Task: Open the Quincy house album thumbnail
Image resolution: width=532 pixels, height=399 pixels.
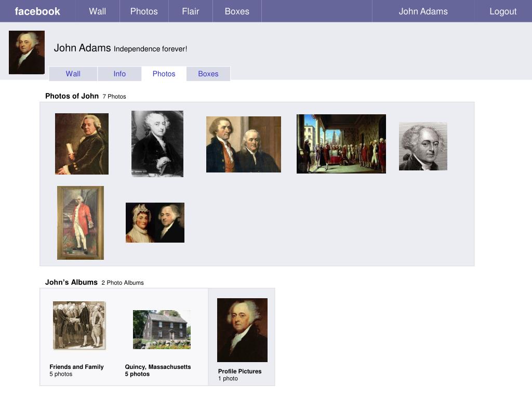Action: pos(162,329)
